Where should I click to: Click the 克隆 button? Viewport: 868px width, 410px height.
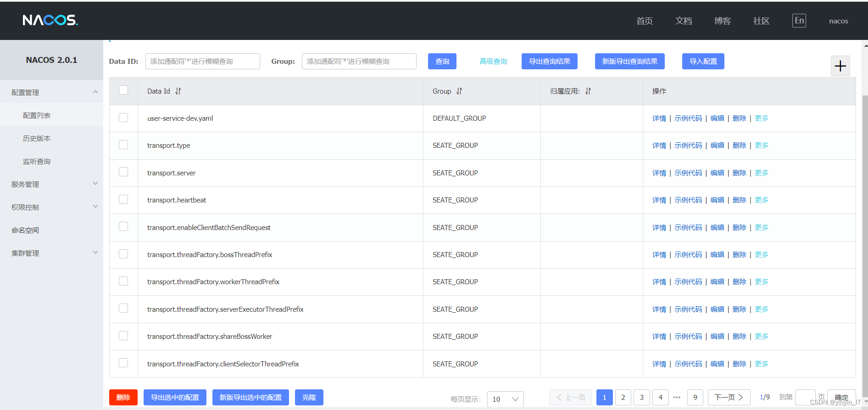click(x=309, y=398)
